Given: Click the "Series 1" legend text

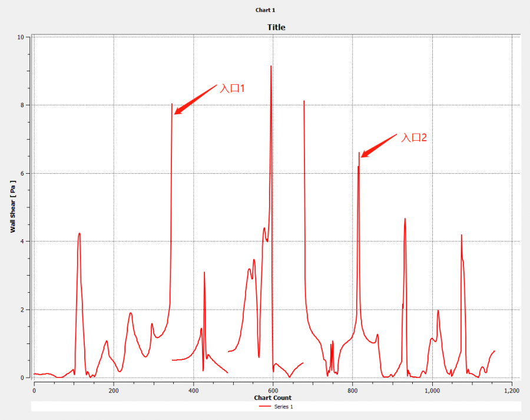Looking at the screenshot, I should (x=283, y=406).
